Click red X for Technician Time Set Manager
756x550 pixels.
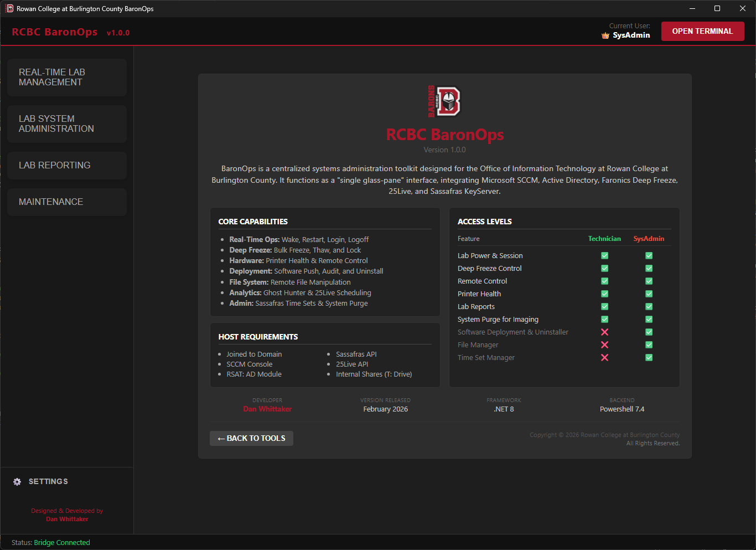click(604, 358)
